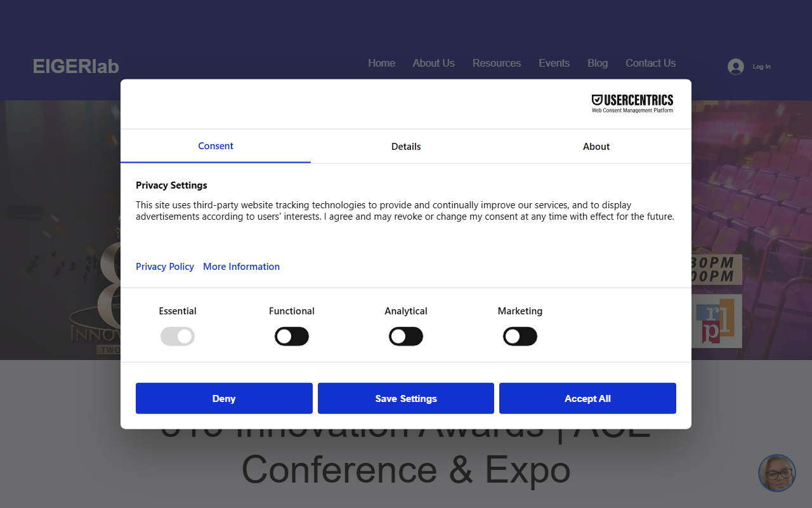Click the Privacy Settings heading

pyautogui.click(x=171, y=185)
